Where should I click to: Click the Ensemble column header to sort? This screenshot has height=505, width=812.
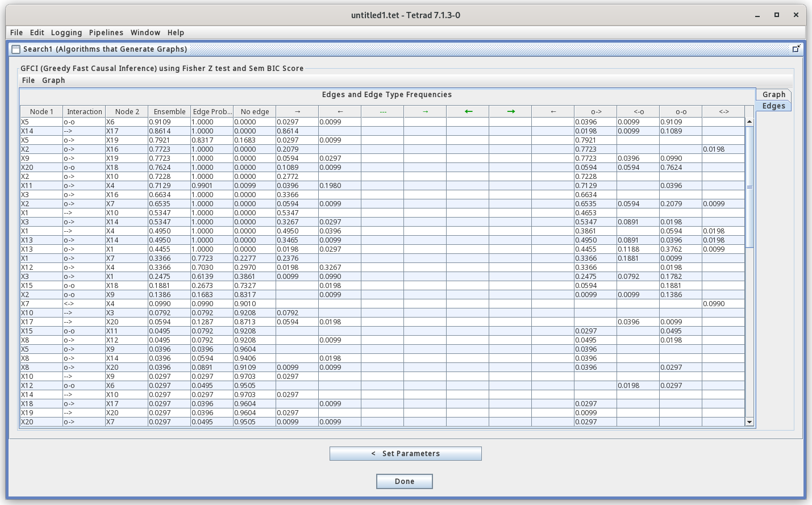point(169,111)
